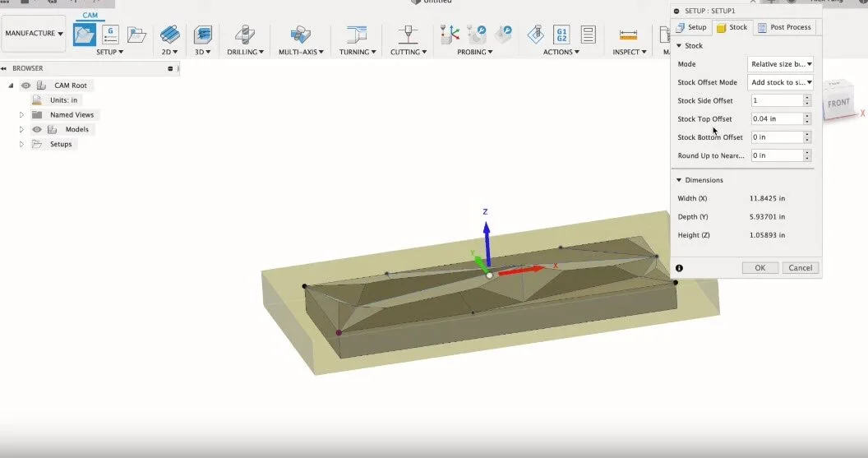
Task: Click the Units document icon
Action: click(36, 99)
